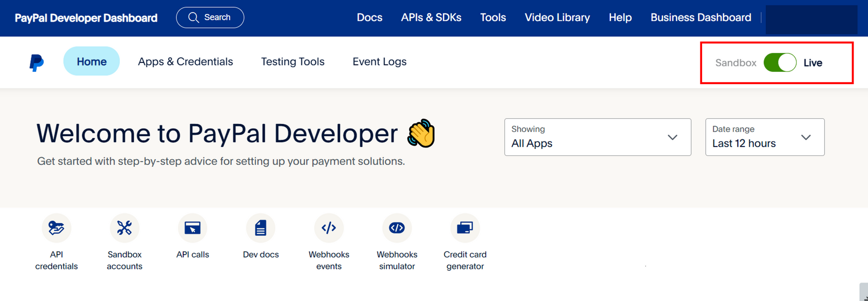Open the Business Dashboard link
The width and height of the screenshot is (868, 301).
701,18
